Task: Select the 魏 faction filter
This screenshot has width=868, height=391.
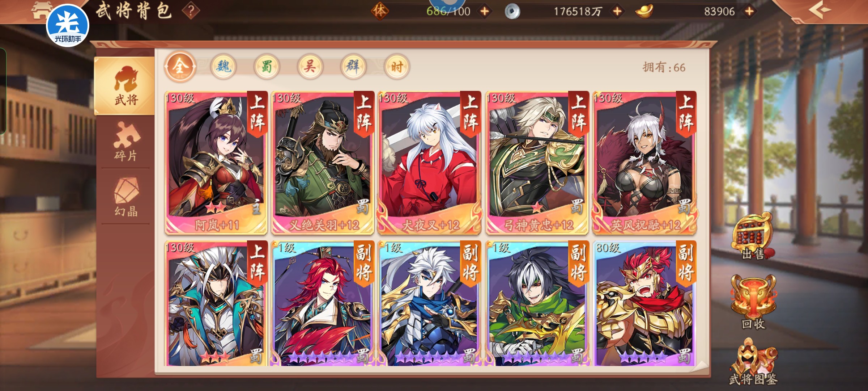Action: 223,67
